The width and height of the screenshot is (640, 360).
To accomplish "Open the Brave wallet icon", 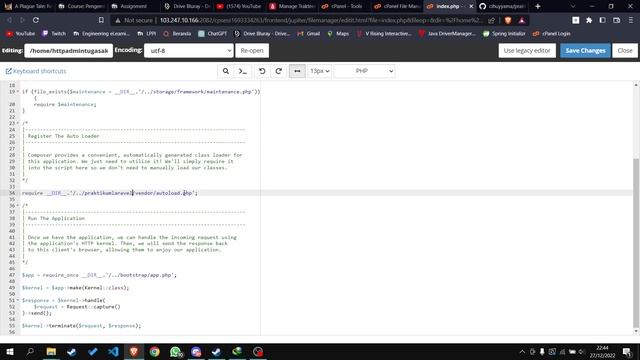I will point(616,20).
